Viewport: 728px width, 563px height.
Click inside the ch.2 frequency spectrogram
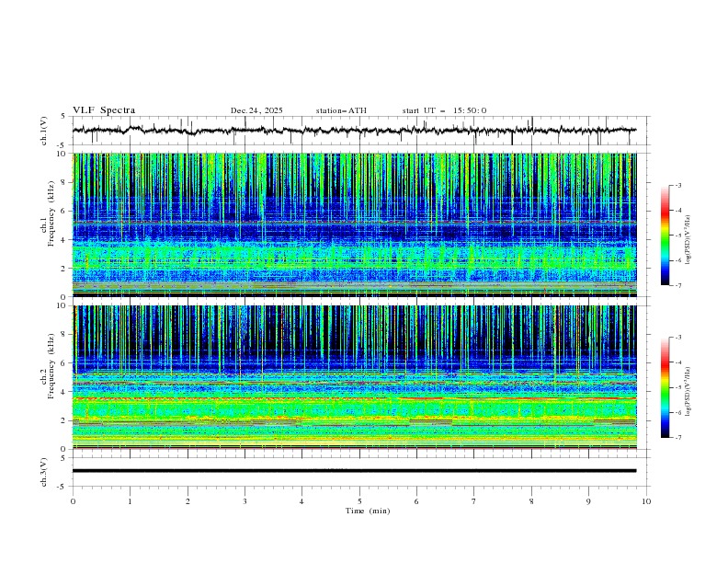[x=358, y=376]
